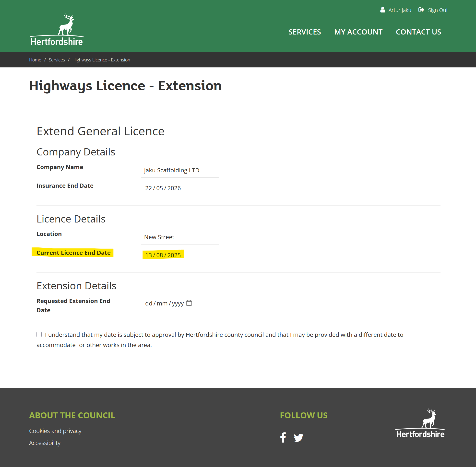Viewport: 476px width, 467px height.
Task: Go to CONTACT US in navigation
Action: (418, 32)
